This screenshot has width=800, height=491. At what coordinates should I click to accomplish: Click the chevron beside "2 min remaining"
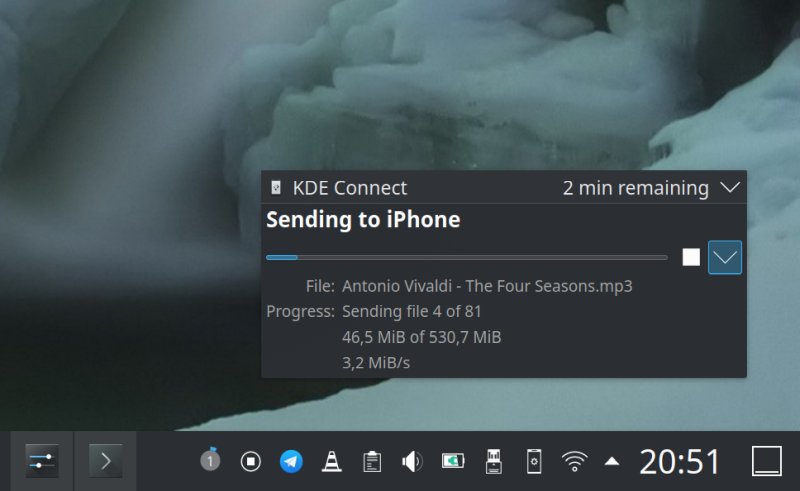[x=730, y=188]
